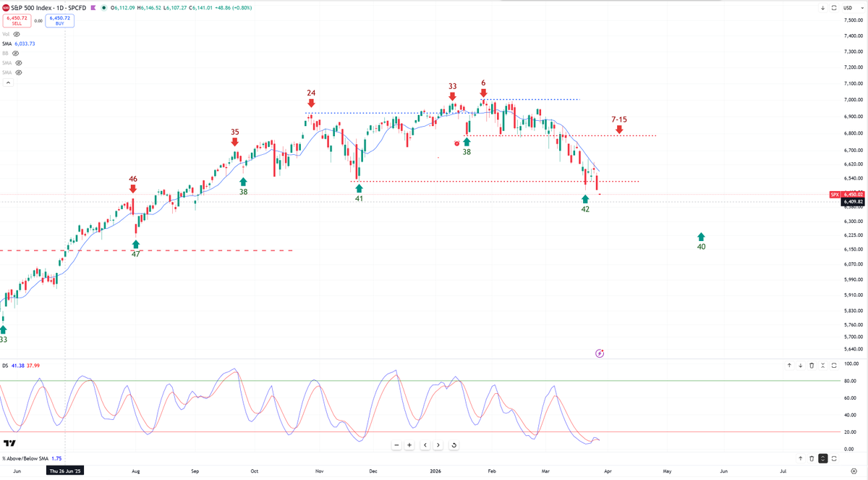Move main chart pane down arrow

point(823,8)
